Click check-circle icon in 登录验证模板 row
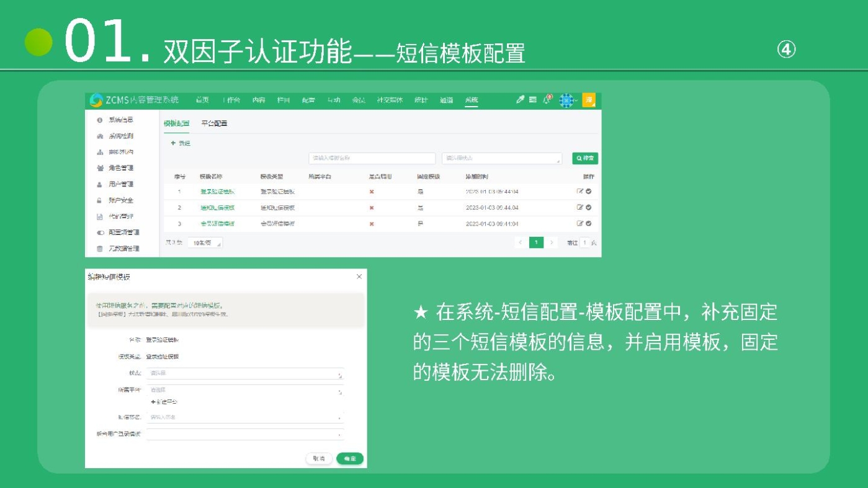Screen dimensions: 868x488 (x=589, y=192)
